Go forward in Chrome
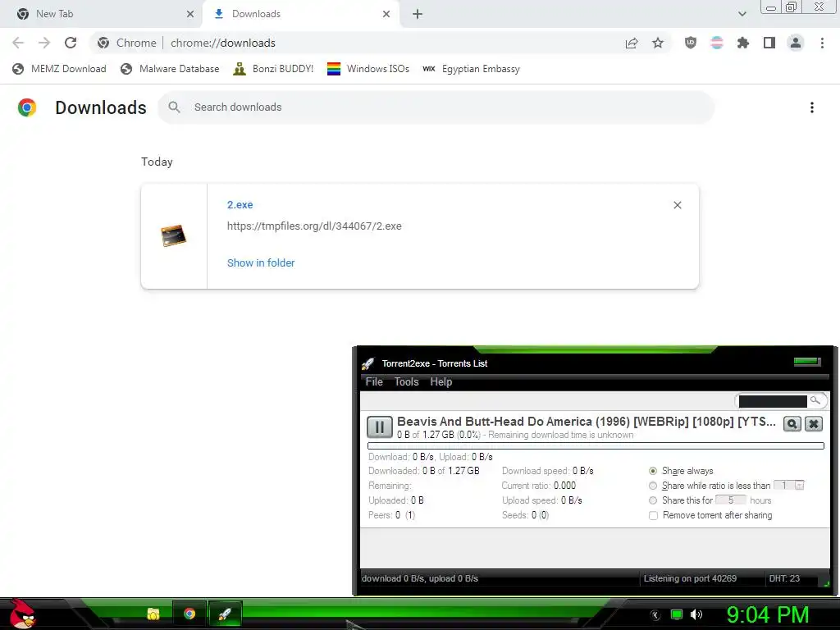 click(44, 43)
